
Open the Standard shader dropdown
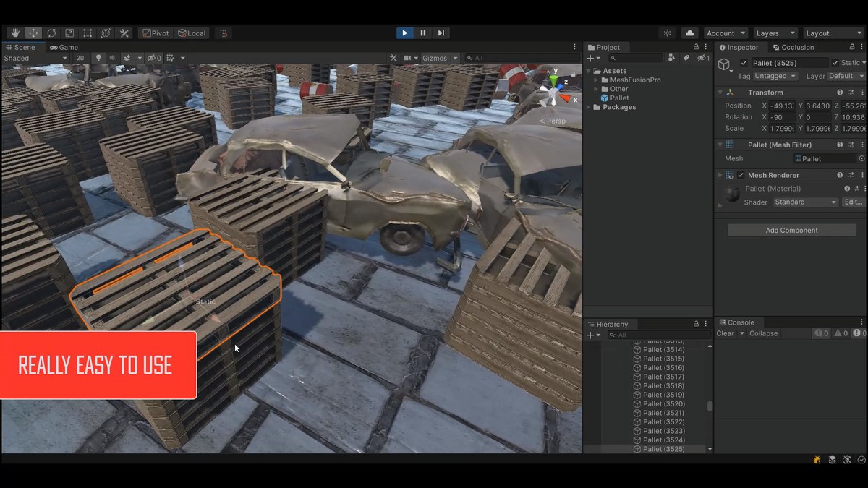pyautogui.click(x=806, y=202)
